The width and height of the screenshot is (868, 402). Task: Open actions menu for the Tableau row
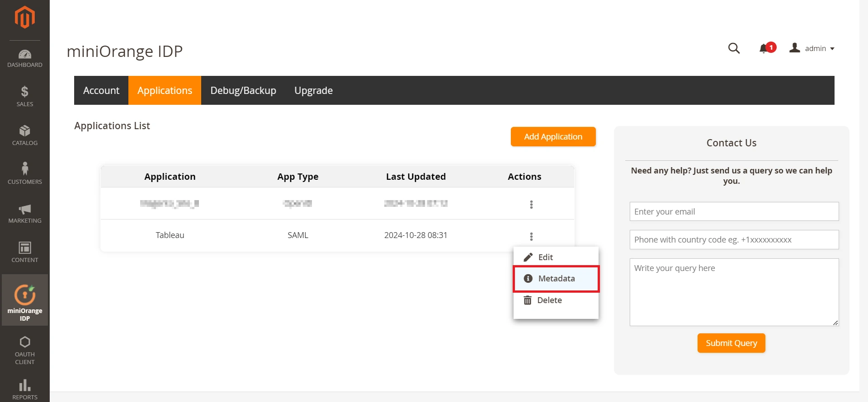[531, 236]
